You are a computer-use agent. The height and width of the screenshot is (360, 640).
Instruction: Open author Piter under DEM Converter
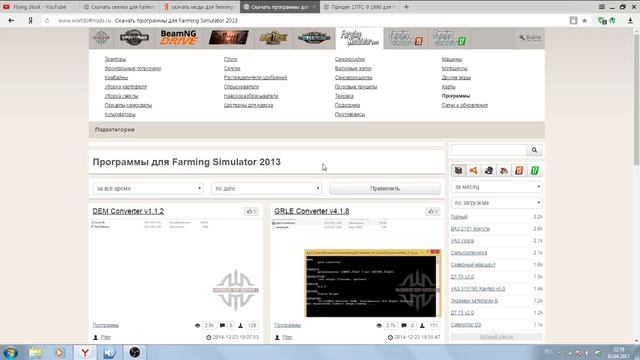(x=106, y=338)
